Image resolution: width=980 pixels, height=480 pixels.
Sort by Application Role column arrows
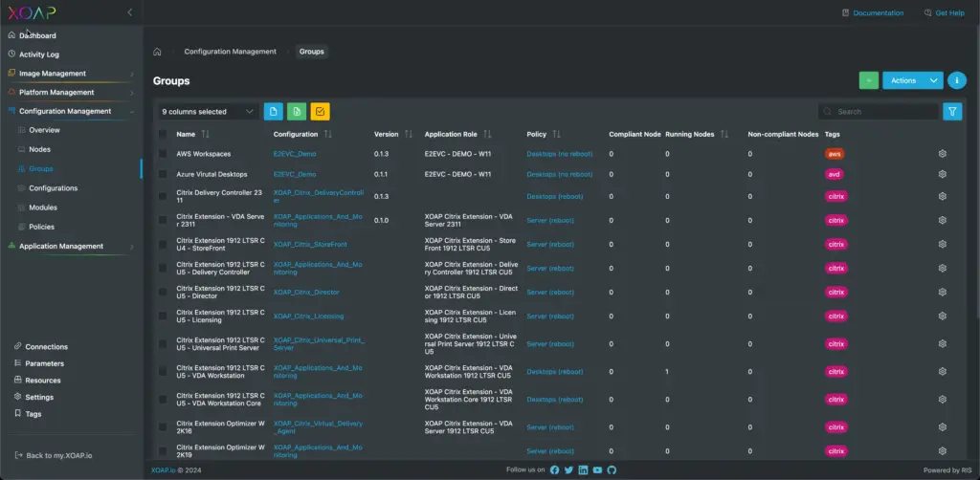tap(487, 134)
